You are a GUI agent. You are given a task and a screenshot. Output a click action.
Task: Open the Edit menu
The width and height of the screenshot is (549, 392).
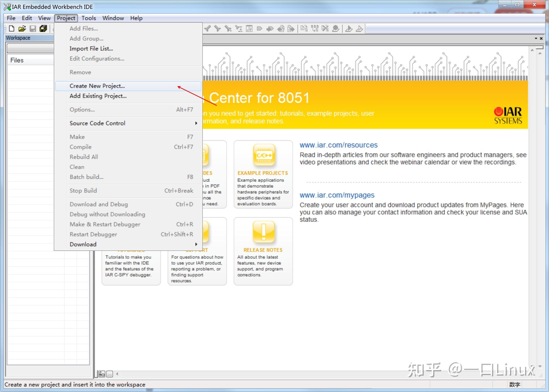click(x=27, y=18)
